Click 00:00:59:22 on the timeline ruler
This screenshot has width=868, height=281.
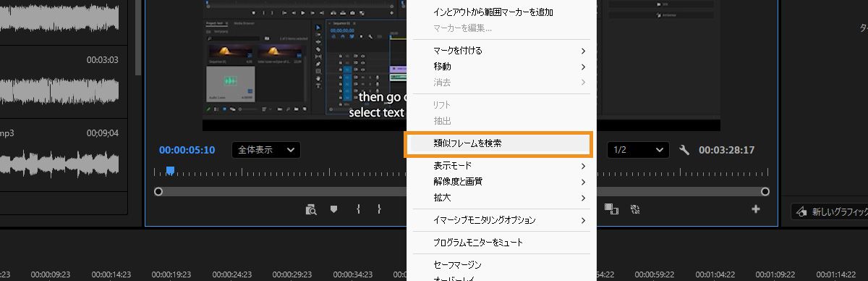coord(655,274)
